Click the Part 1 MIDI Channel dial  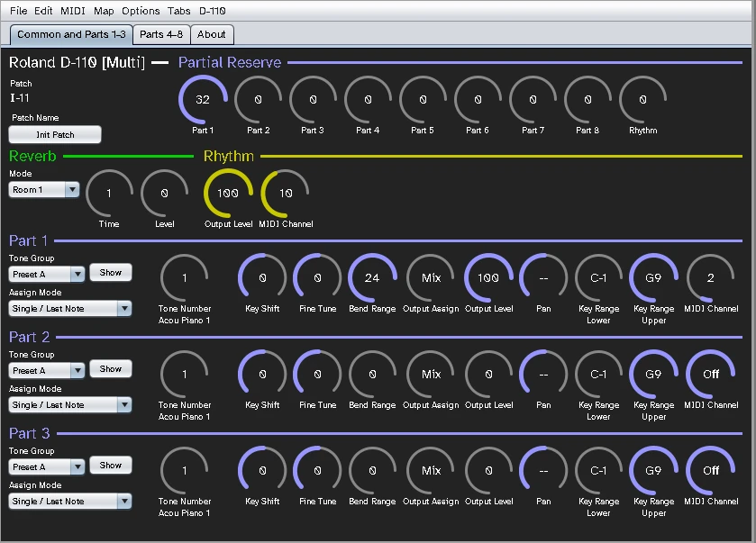point(711,278)
